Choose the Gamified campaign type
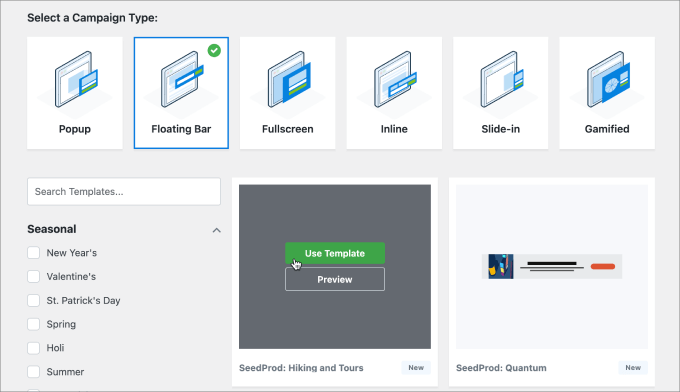This screenshot has height=392, width=680. pyautogui.click(x=607, y=93)
